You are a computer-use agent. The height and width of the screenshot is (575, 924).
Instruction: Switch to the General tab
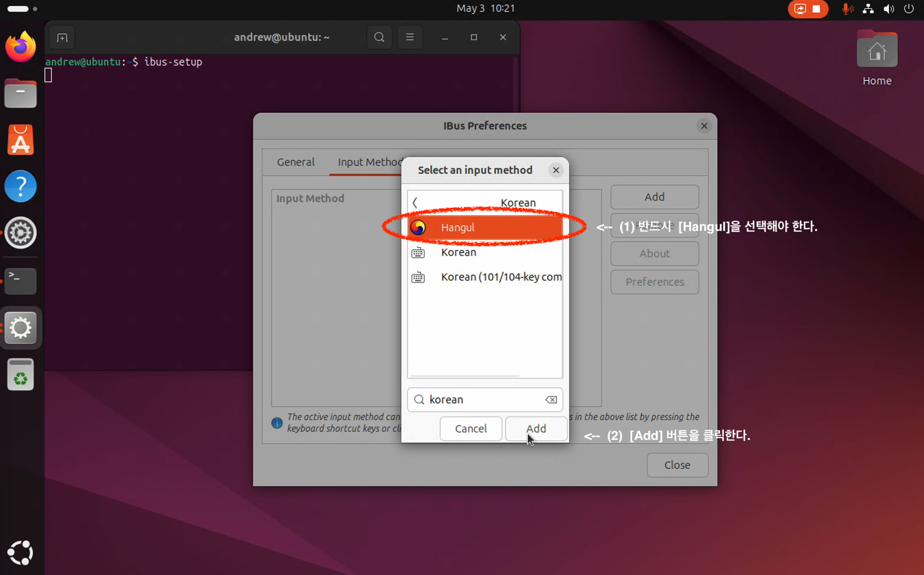[x=296, y=162]
